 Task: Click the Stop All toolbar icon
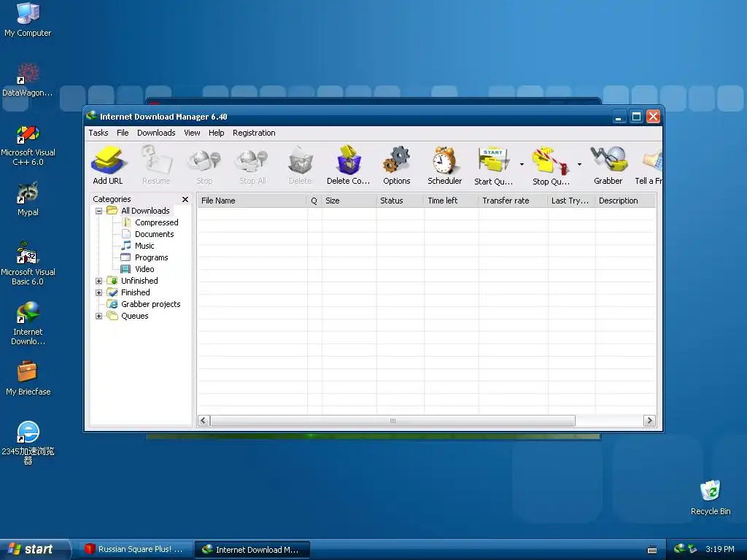click(x=252, y=165)
